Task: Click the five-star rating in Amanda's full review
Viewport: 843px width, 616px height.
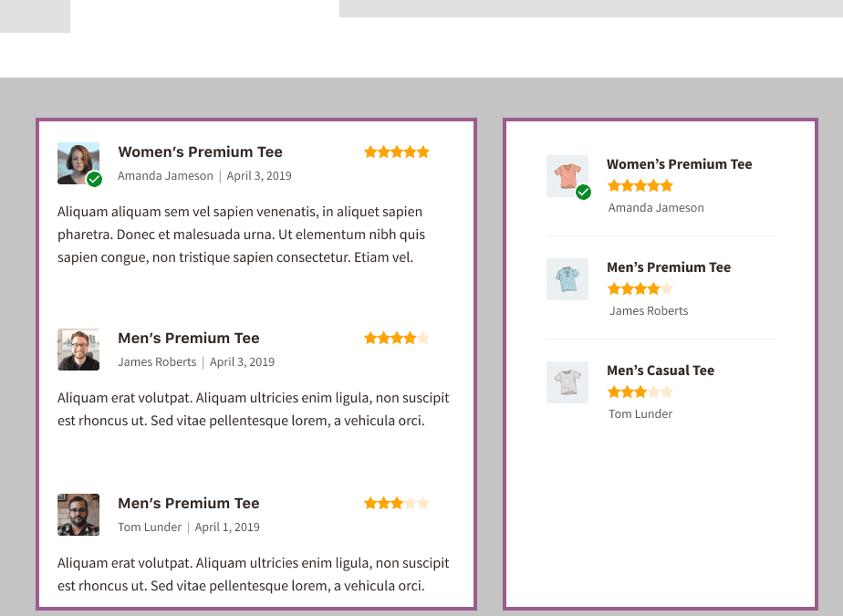Action: pyautogui.click(x=397, y=151)
